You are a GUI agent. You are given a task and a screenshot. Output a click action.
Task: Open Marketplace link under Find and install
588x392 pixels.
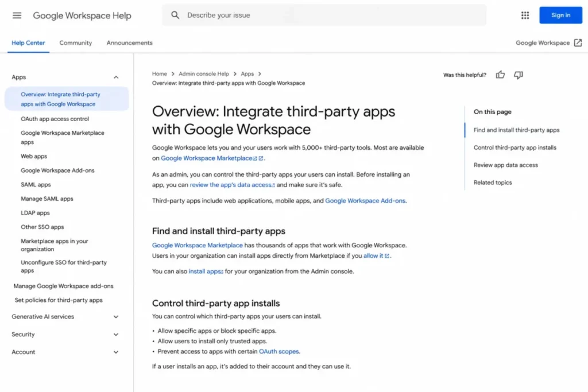198,246
